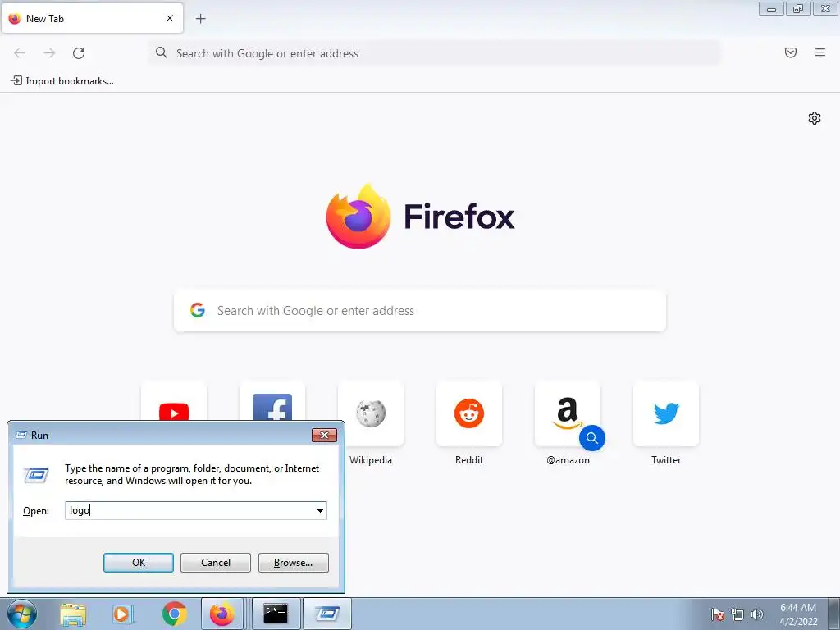Open new tab personalization gear
840x630 pixels.
point(815,118)
